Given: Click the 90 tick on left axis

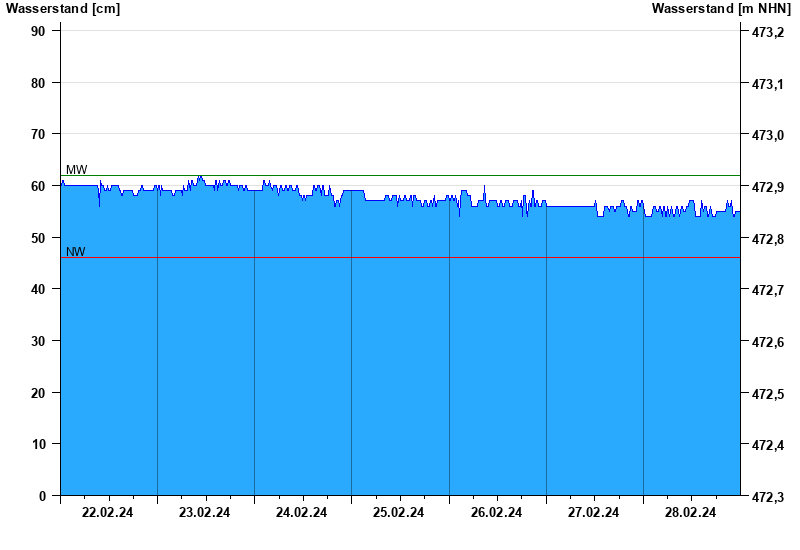Looking at the screenshot, I should click(x=38, y=31).
